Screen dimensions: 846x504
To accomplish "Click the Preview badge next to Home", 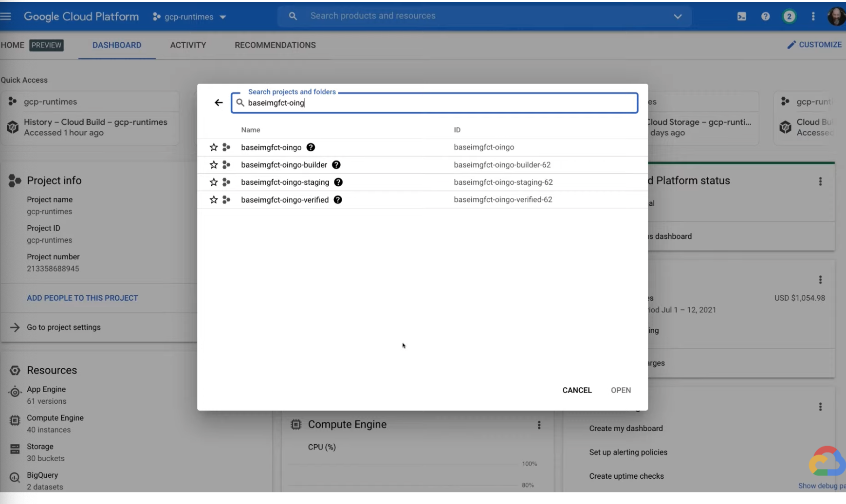I will pos(46,45).
